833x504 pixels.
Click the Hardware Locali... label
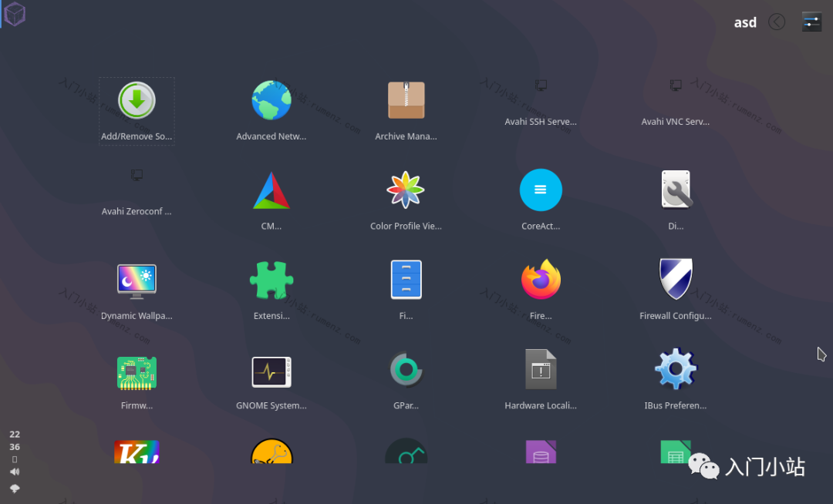[x=541, y=405]
